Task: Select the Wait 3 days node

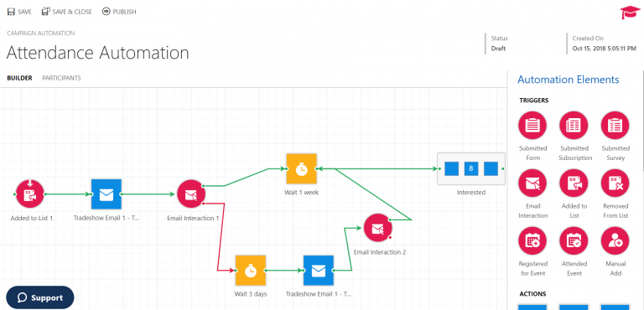Action: click(x=251, y=270)
